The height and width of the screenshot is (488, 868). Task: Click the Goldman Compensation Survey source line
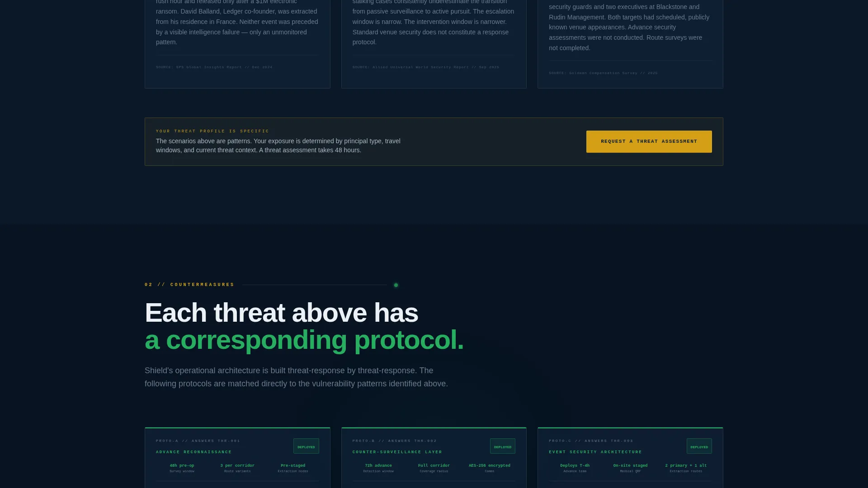pyautogui.click(x=603, y=73)
